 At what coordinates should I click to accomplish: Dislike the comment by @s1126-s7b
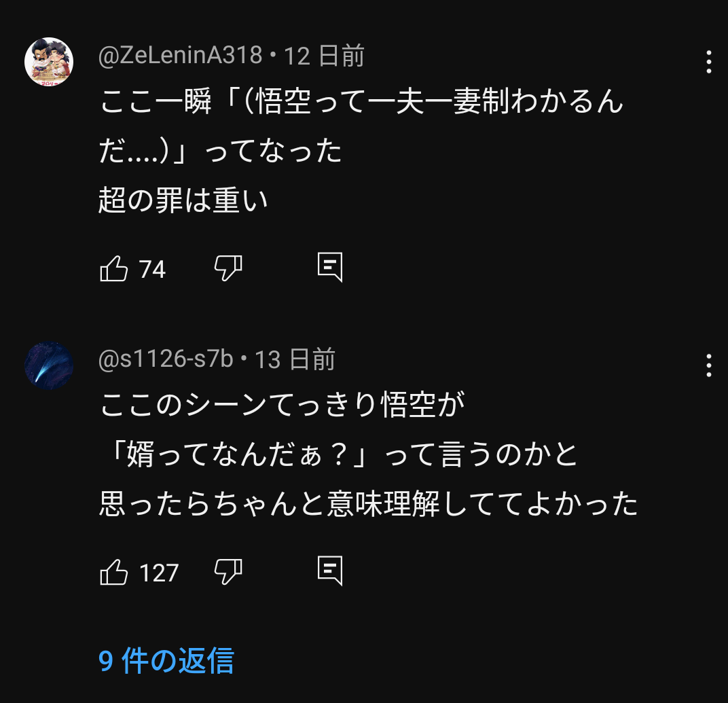tap(228, 573)
